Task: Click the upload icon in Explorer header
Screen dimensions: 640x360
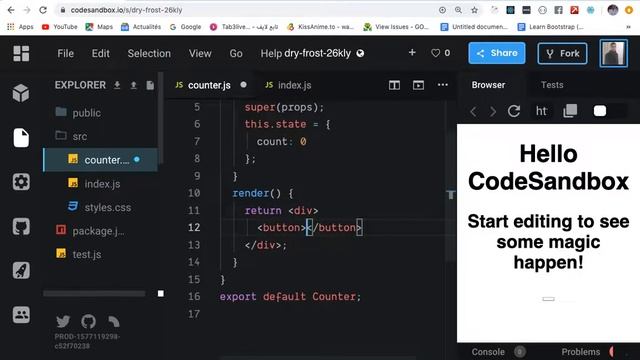Action: tap(133, 85)
